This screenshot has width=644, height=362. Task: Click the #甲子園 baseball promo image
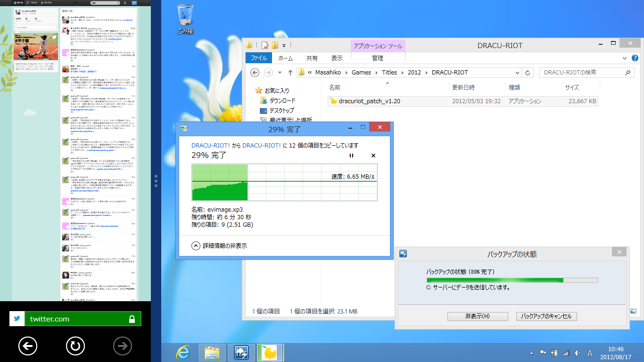pos(36,47)
